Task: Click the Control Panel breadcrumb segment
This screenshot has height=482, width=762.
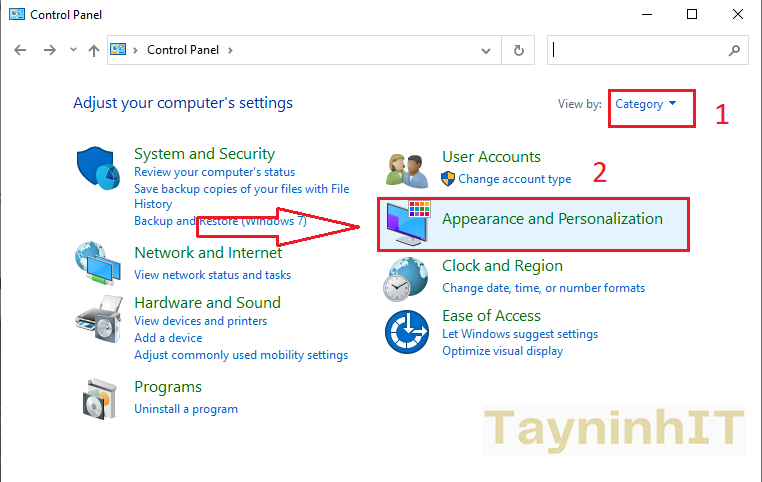Action: coord(185,50)
